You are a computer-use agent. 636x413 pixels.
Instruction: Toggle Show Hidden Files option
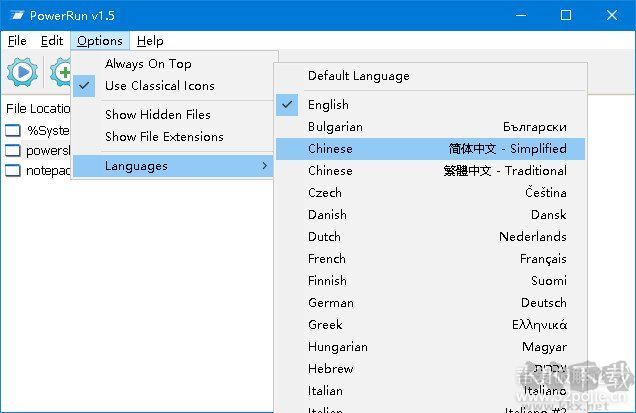coord(174,115)
